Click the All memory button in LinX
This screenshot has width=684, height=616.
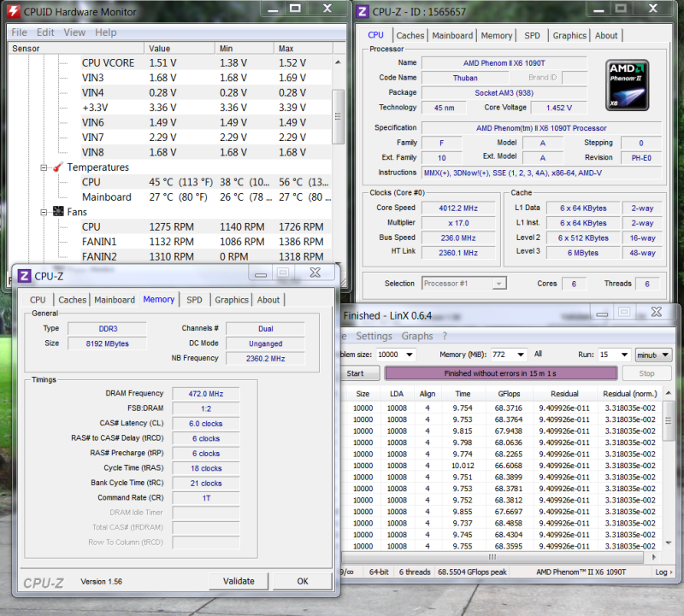(538, 354)
